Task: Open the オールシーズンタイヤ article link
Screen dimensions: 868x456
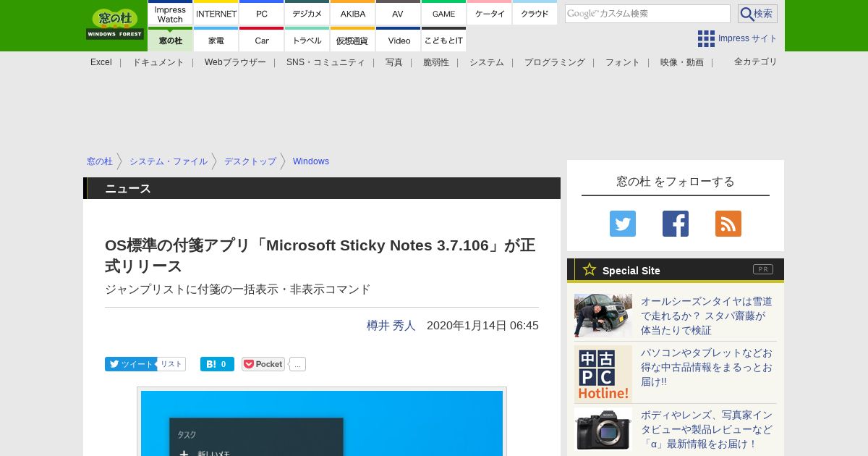Action: point(707,316)
